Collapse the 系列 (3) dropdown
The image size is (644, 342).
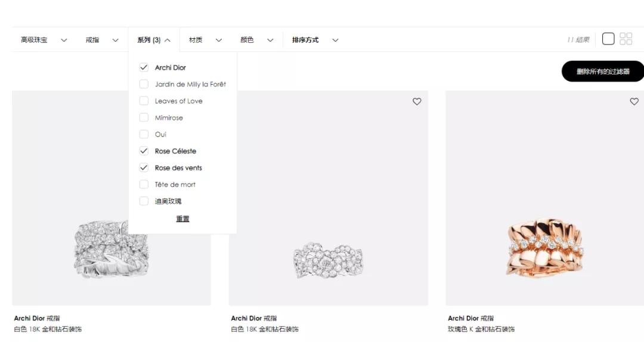tap(154, 40)
